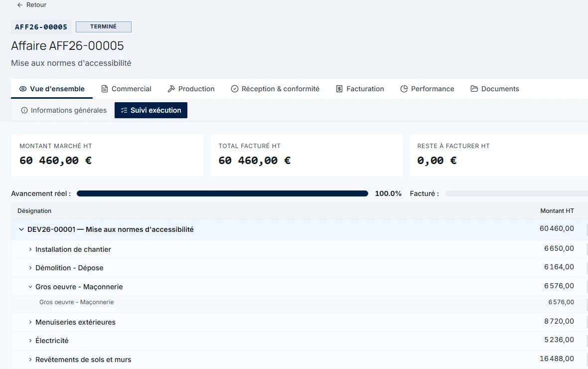Viewport: 588px width, 369px height.
Task: Go back using the Retour link
Action: 32,5
